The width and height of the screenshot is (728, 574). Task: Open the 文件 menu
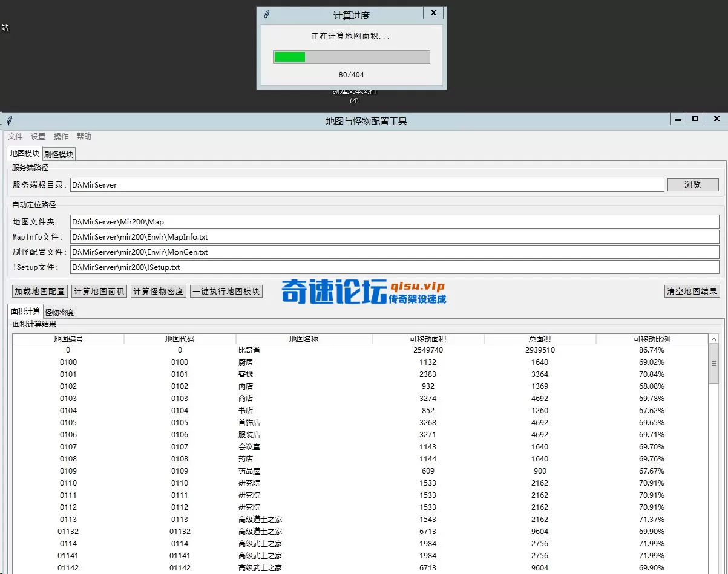(15, 136)
